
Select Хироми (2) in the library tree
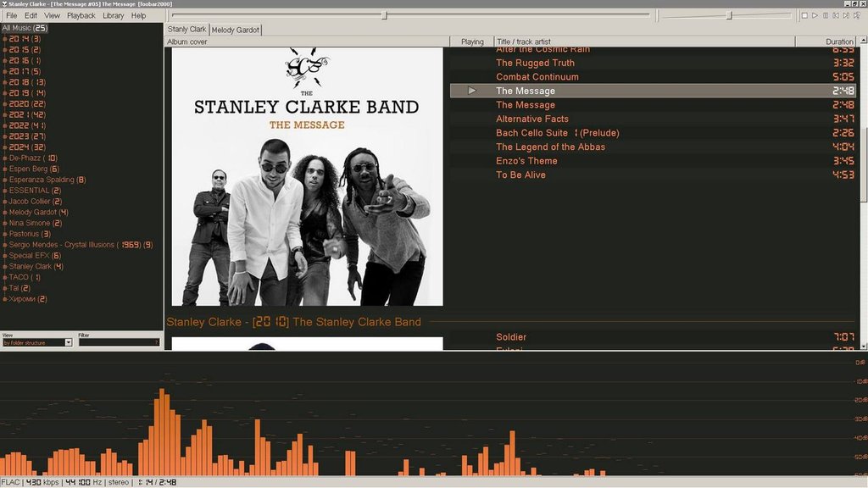click(28, 299)
